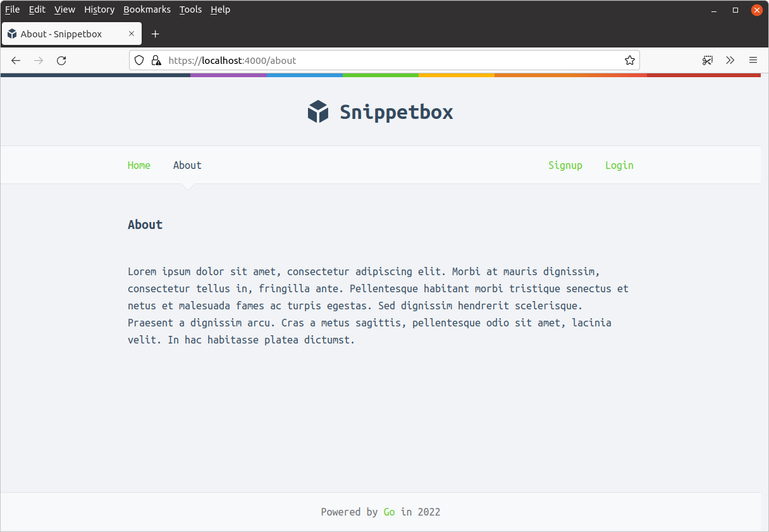Image resolution: width=769 pixels, height=532 pixels.
Task: Open the Signup page link
Action: [x=565, y=165]
